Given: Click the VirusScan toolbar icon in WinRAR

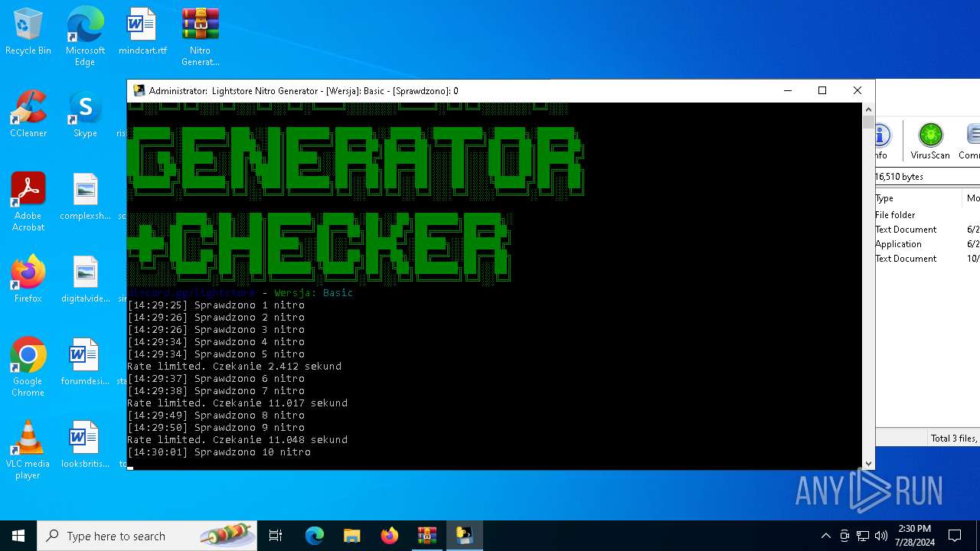Looking at the screenshot, I should pyautogui.click(x=930, y=142).
